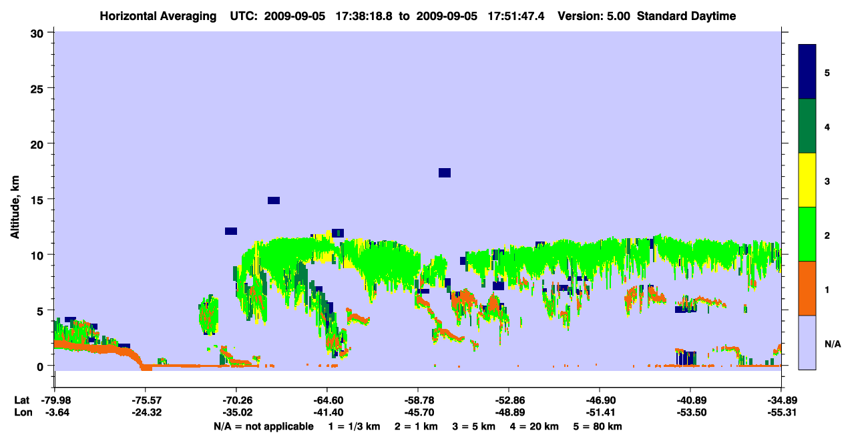This screenshot has height=445, width=868.
Task: Click the longitude value -24.32
Action: [x=145, y=413]
